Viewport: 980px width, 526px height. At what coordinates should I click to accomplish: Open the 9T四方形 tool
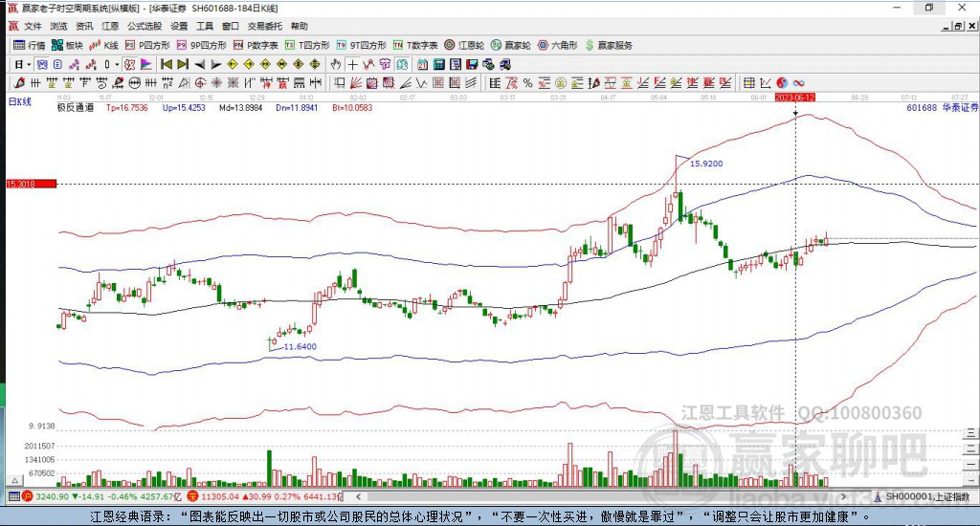(361, 45)
